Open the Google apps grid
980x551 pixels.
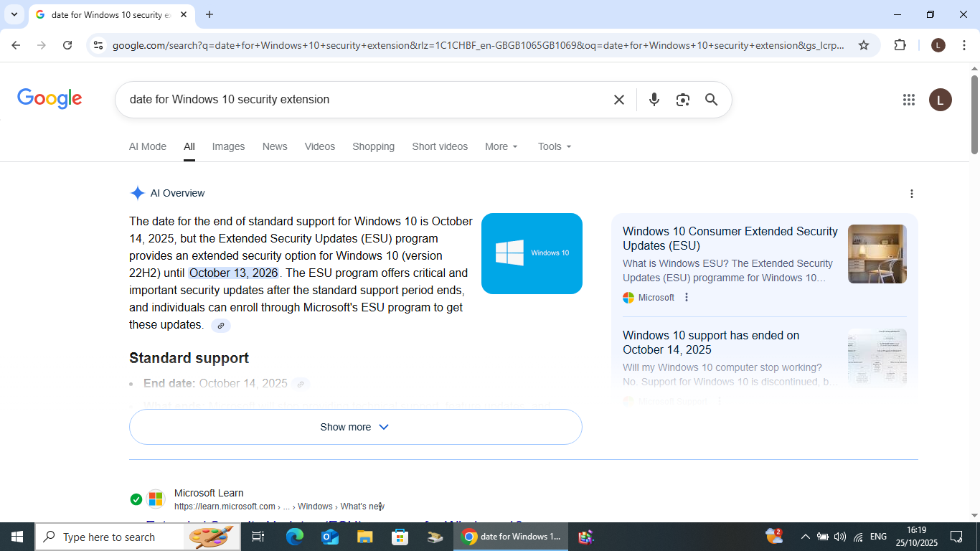908,100
